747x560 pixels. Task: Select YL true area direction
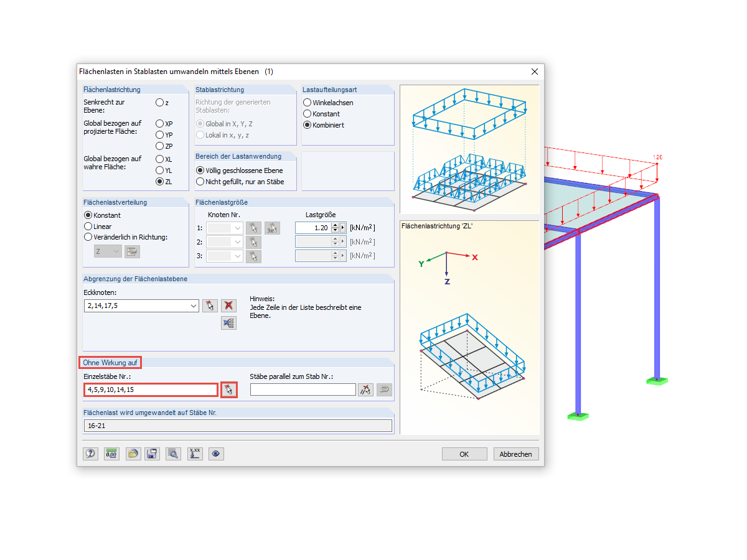click(160, 170)
